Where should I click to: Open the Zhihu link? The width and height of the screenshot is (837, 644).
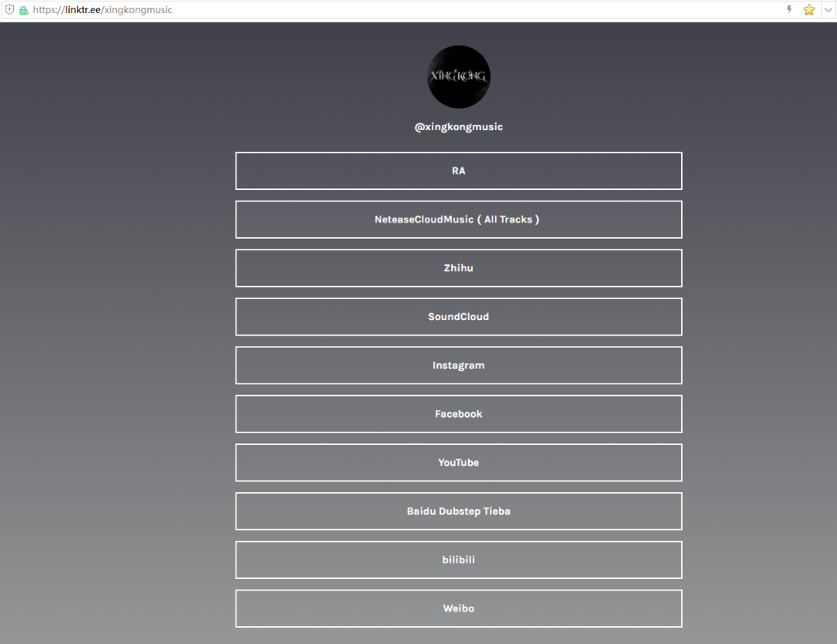pyautogui.click(x=459, y=268)
